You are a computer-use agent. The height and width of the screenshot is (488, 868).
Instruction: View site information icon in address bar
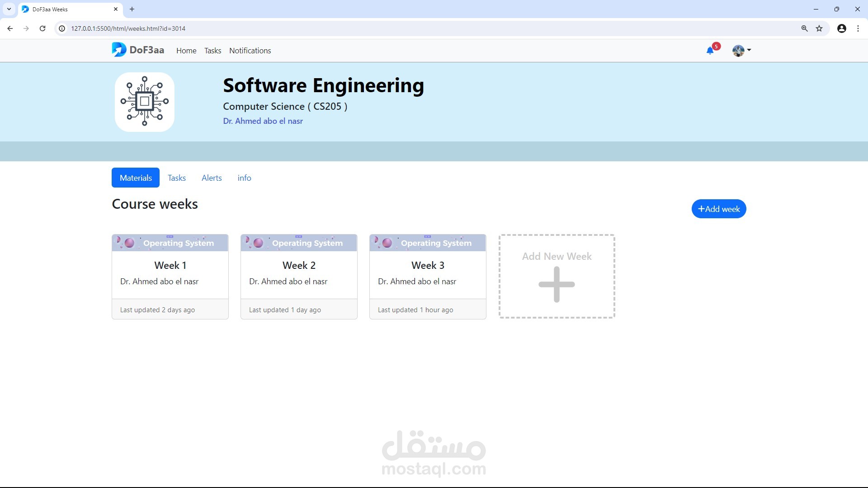pyautogui.click(x=62, y=28)
